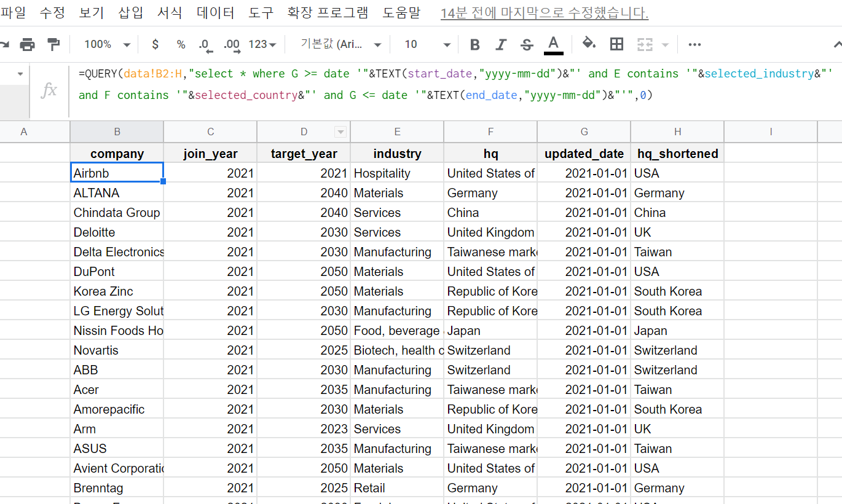The image size is (842, 504).
Task: Select the ASUS company cell
Action: 117,449
